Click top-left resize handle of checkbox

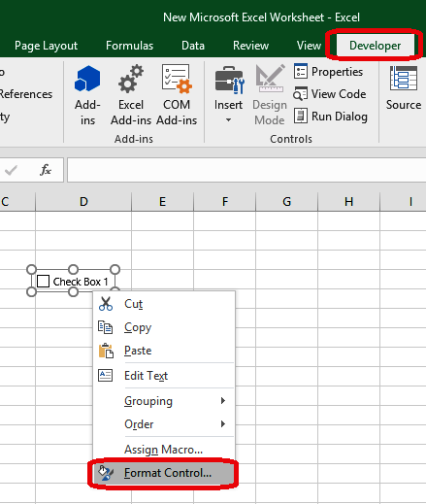tap(31, 269)
